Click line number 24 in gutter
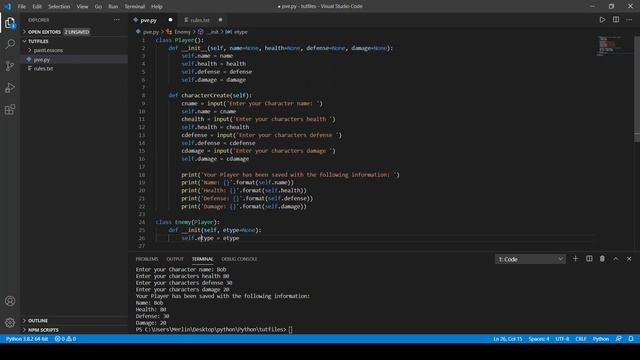This screenshot has height=360, width=640. 142,222
